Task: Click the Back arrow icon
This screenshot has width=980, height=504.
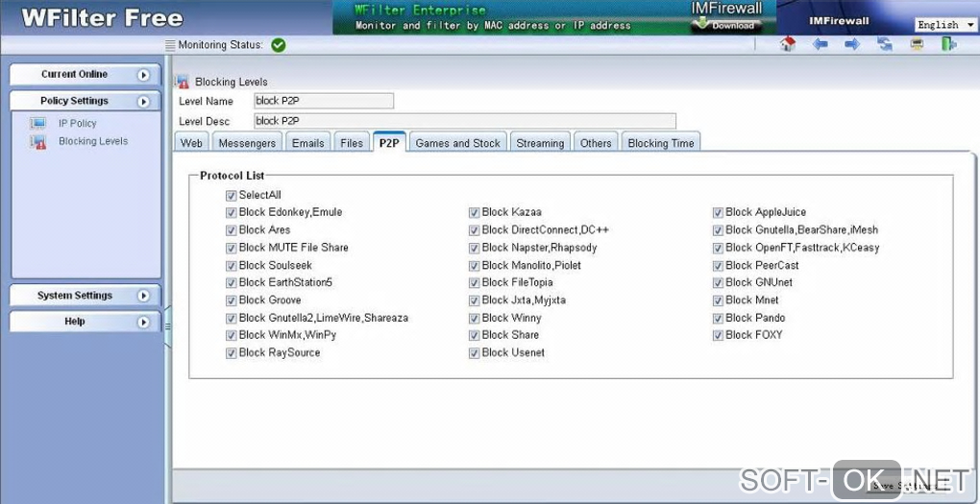Action: click(x=820, y=44)
